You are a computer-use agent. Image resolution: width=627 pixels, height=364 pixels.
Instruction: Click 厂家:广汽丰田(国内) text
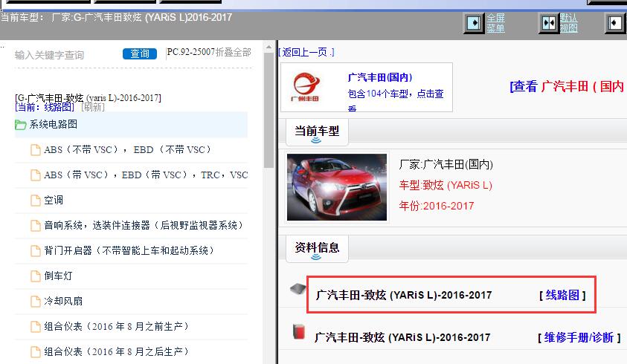446,164
